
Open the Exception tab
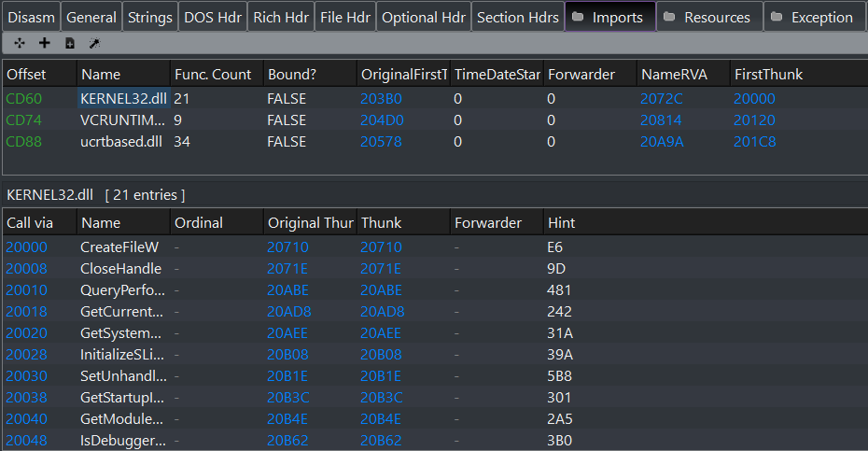[816, 17]
